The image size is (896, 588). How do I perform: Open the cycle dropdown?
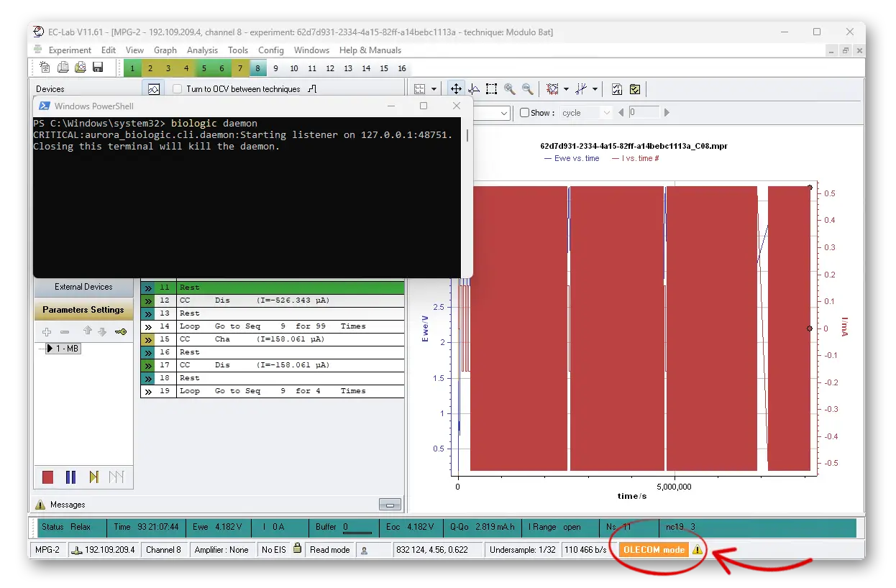[605, 113]
